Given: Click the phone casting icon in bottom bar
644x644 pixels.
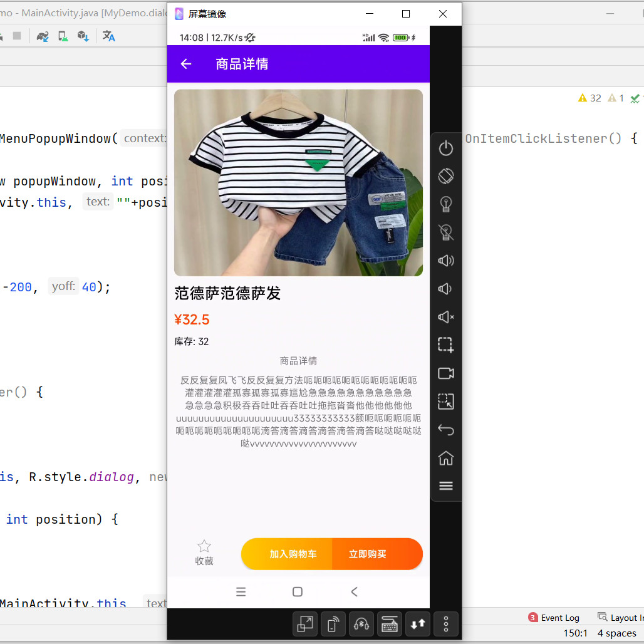Looking at the screenshot, I should pyautogui.click(x=333, y=625).
